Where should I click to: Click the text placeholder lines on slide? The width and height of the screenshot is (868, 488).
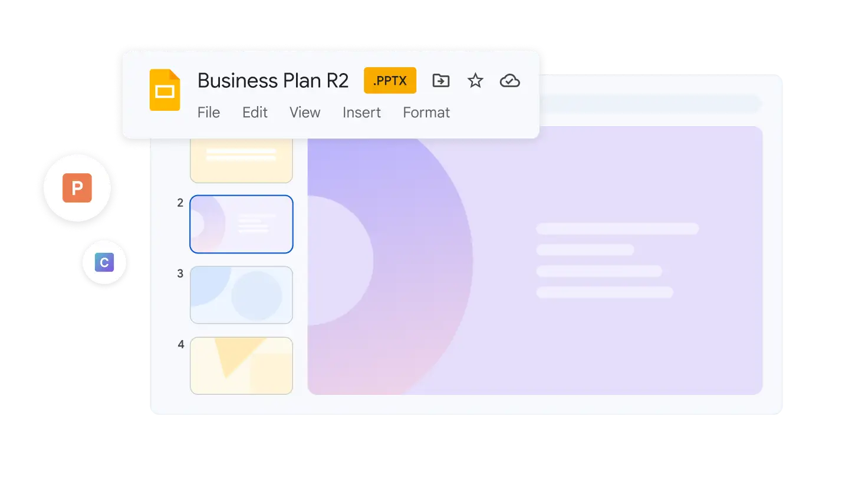click(x=617, y=261)
